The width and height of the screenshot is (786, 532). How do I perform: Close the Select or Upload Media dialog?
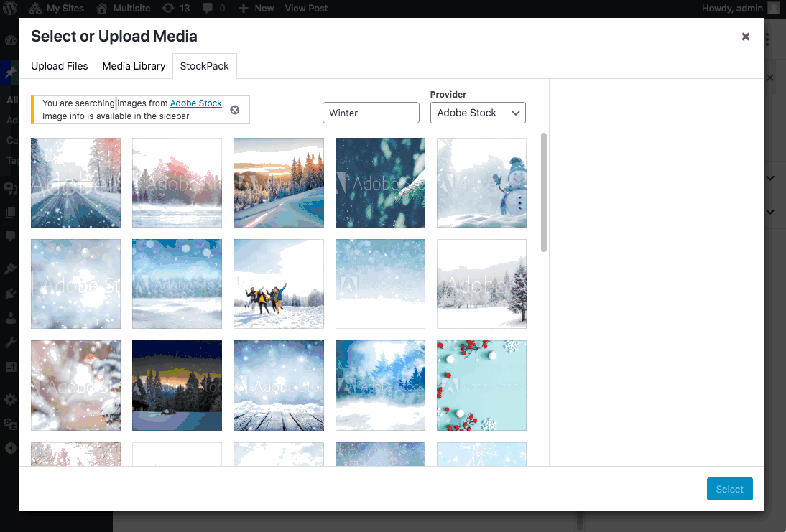click(x=746, y=37)
